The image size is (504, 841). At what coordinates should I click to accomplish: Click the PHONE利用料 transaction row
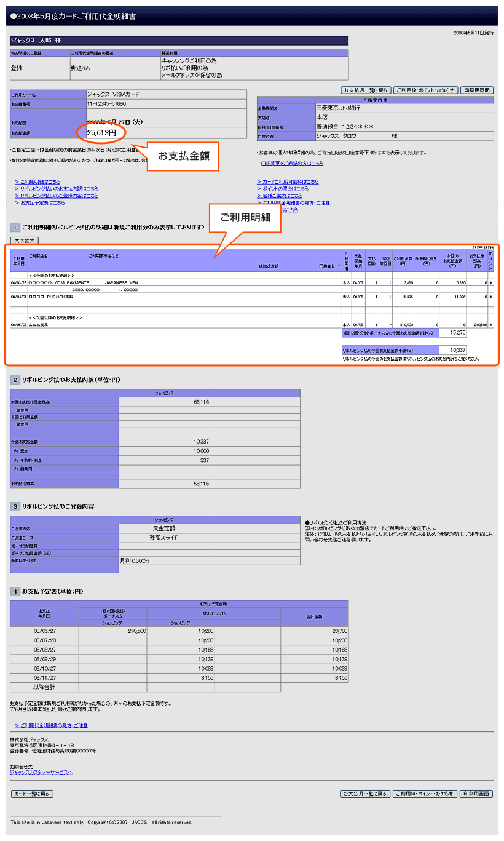click(251, 297)
